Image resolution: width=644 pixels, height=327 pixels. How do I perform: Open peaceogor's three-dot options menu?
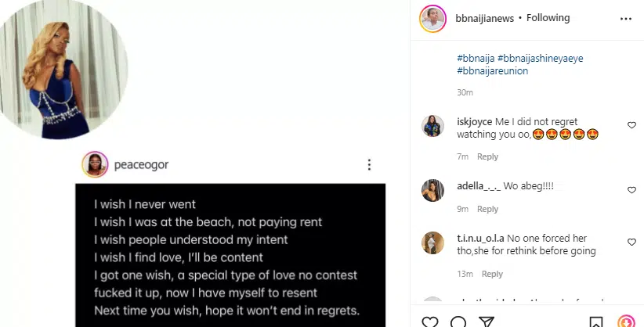click(369, 165)
